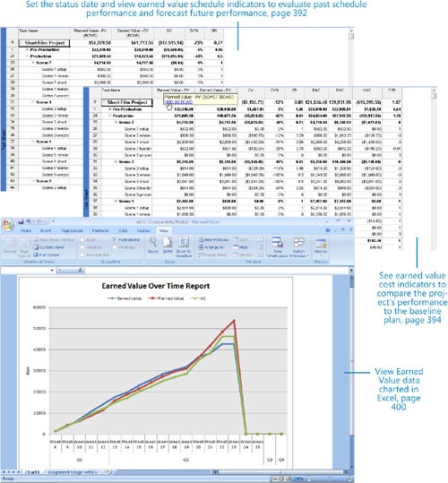Toggle the Gridlines checkbox
Image resolution: width=448 pixels, height=483 pixels.
point(82,247)
